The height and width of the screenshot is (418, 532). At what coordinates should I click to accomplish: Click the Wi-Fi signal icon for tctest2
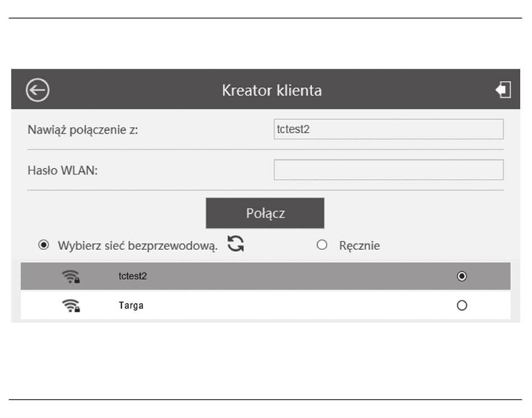click(x=71, y=276)
